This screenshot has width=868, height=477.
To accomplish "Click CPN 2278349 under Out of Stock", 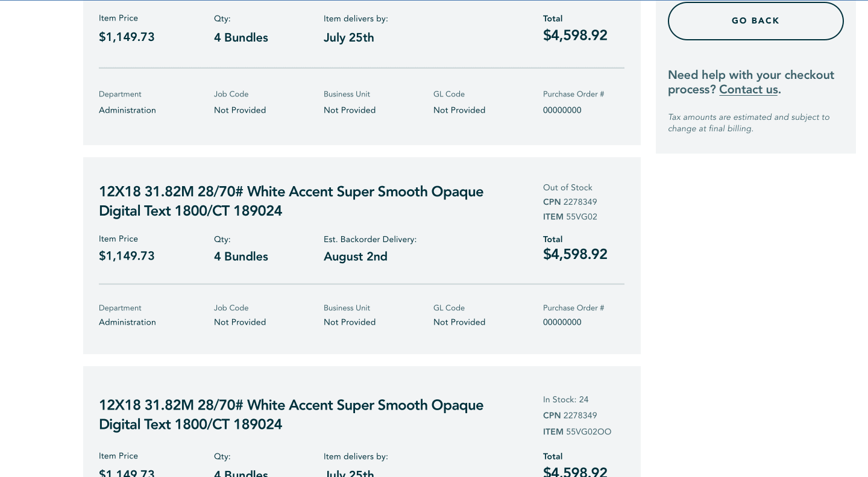I will click(x=570, y=202).
